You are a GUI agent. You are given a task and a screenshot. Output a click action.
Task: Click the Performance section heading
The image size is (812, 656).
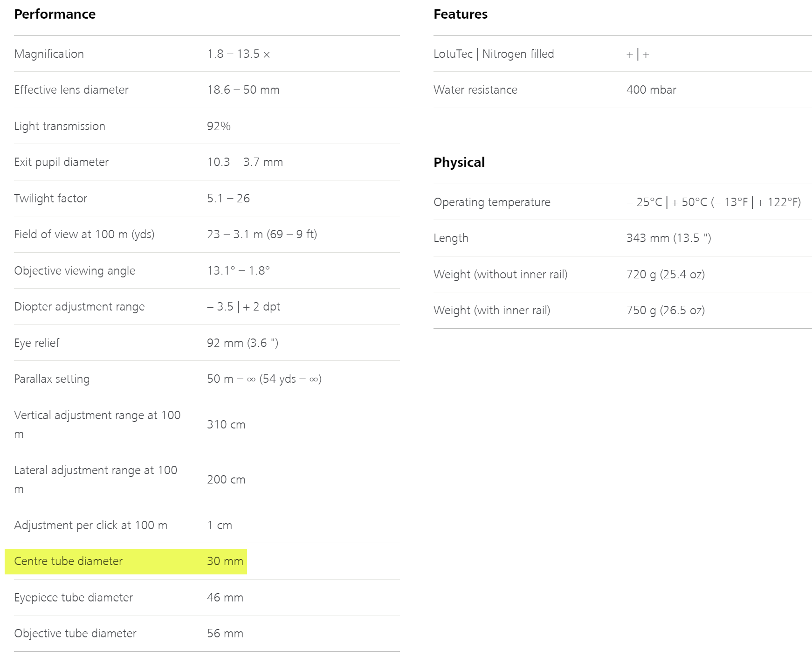click(55, 14)
